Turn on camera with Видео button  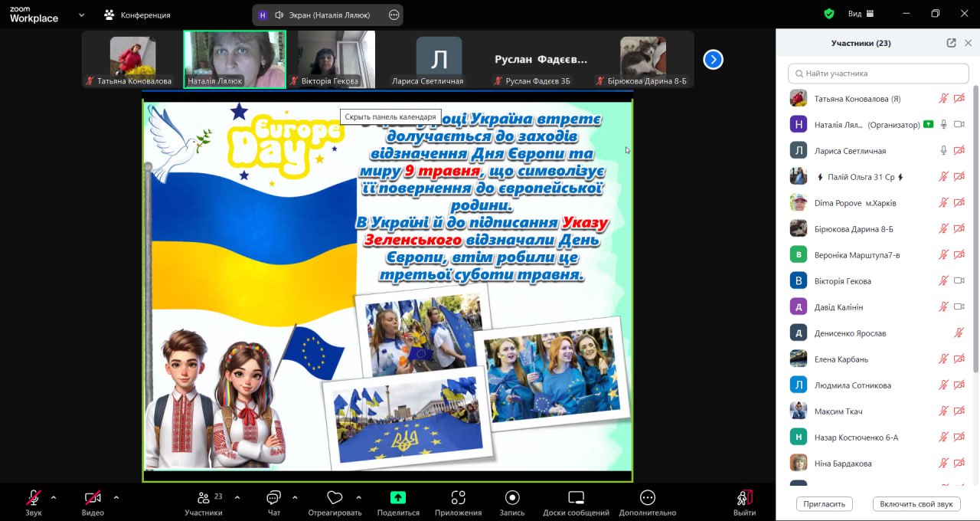93,497
